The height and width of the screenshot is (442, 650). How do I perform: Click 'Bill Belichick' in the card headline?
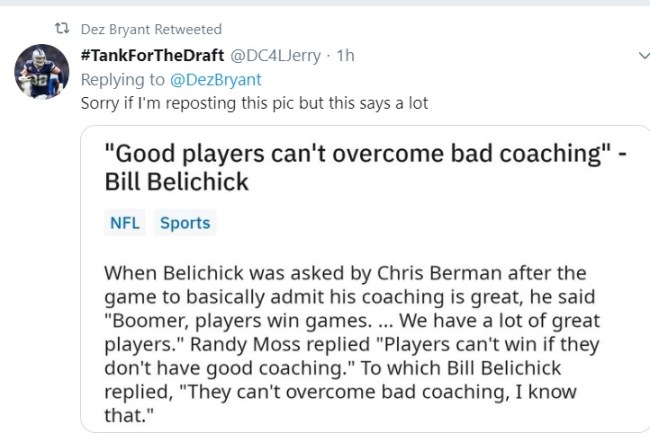[x=176, y=182]
